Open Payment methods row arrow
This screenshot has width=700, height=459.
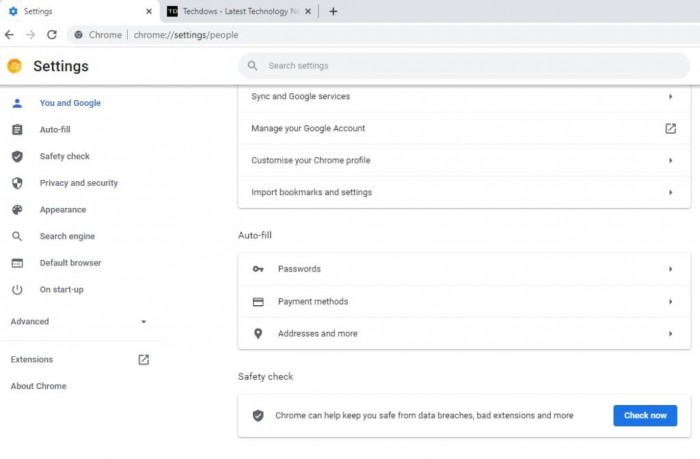coord(670,301)
